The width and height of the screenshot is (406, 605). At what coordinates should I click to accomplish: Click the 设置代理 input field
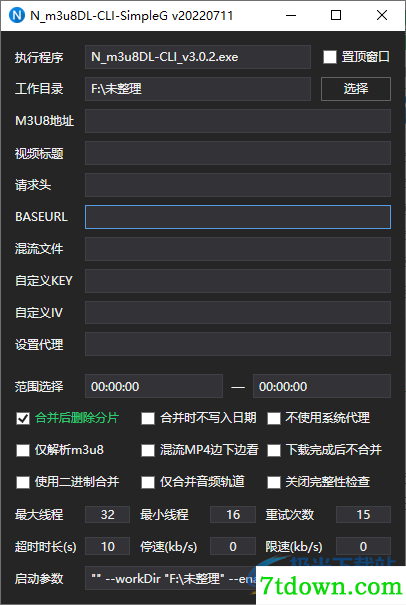tap(238, 344)
